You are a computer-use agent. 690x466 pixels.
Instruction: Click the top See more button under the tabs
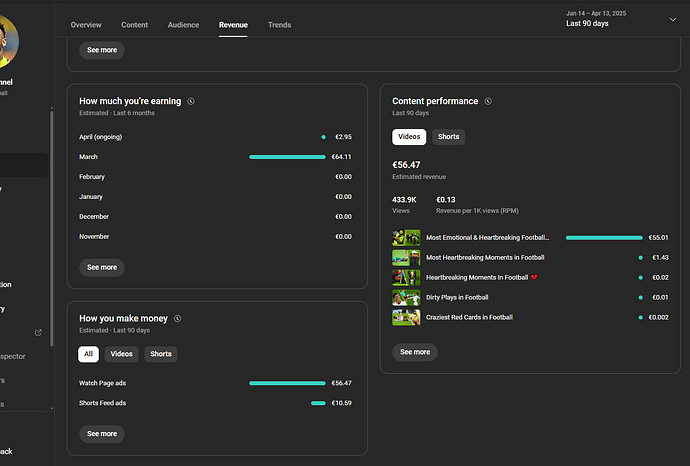tap(102, 50)
